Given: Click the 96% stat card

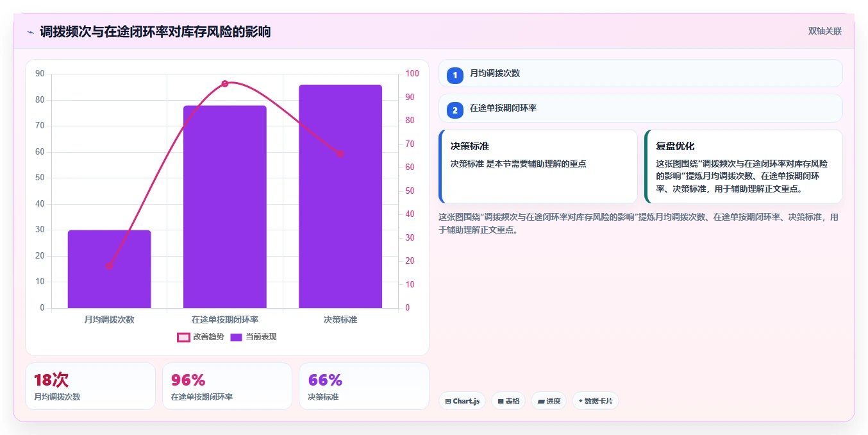Looking at the screenshot, I should point(227,386).
